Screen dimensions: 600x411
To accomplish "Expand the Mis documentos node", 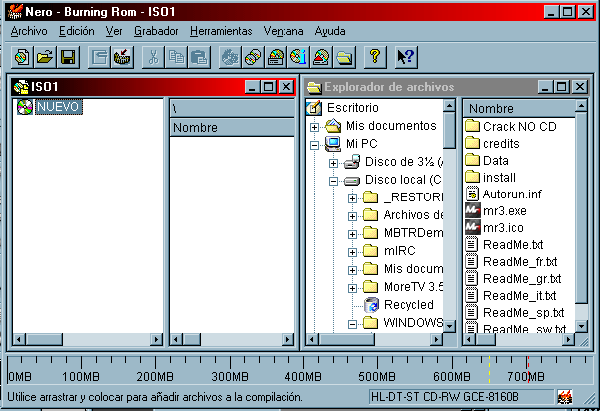I will coord(315,127).
